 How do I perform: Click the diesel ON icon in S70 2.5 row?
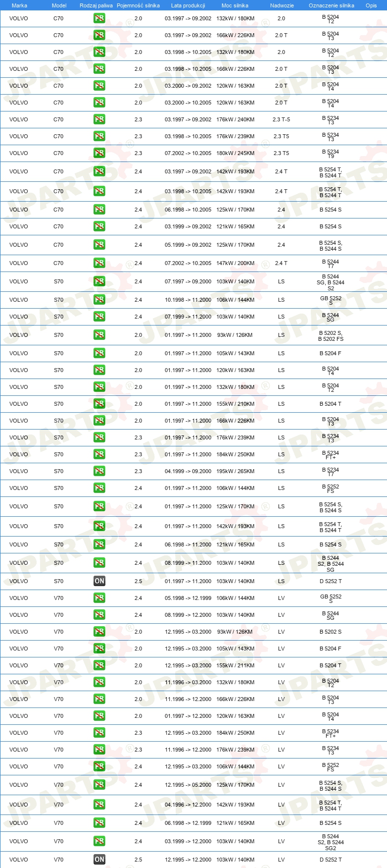pos(99,581)
